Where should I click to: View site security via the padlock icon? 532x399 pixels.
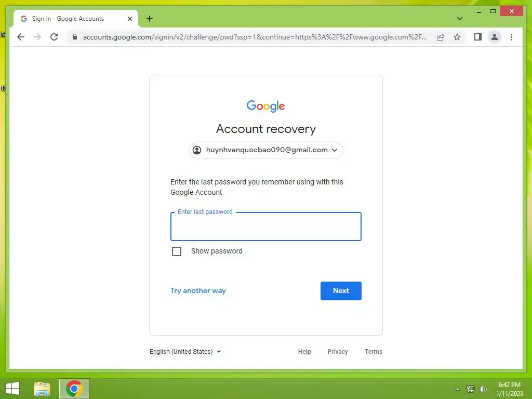(x=75, y=37)
